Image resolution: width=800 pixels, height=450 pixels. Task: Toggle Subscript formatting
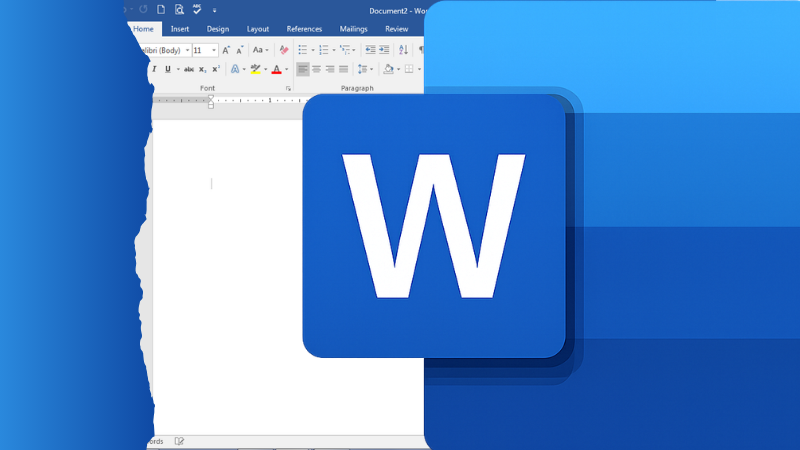tap(203, 69)
